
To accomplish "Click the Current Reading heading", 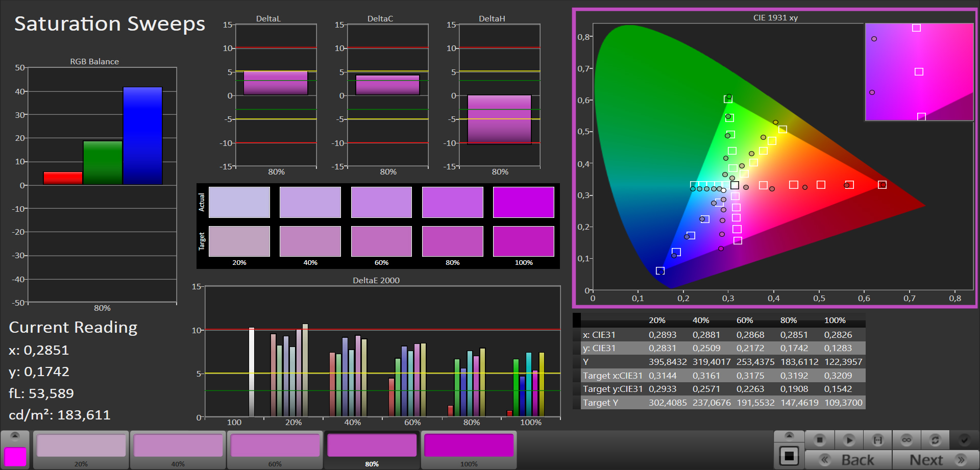I will tap(73, 327).
